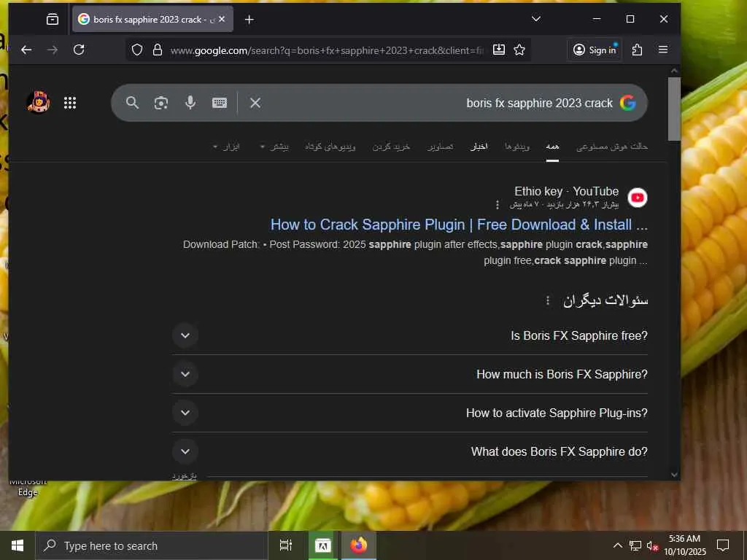Click the magnifier search submit icon

point(133,103)
